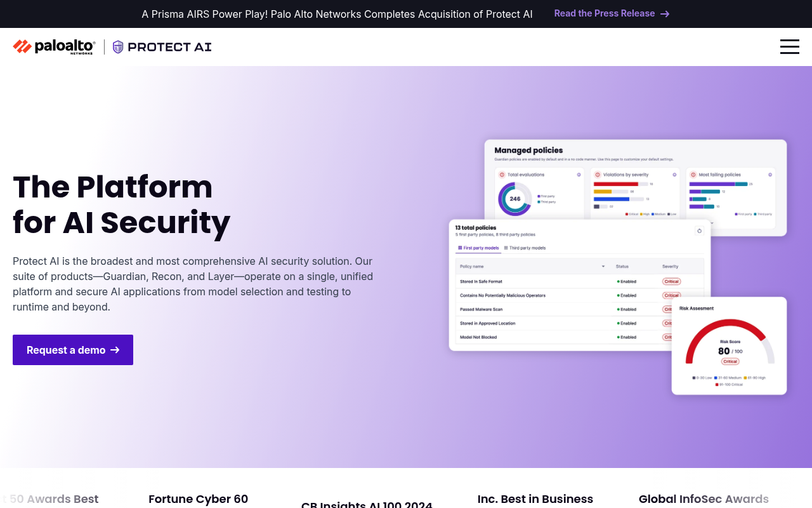
Task: Click the Request a demo button
Action: 73,350
